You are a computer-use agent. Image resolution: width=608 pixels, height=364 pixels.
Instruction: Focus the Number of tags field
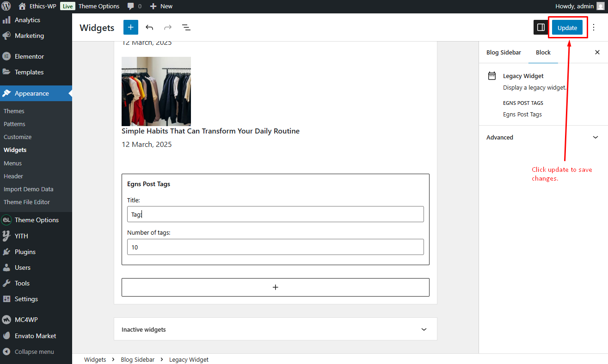point(276,247)
